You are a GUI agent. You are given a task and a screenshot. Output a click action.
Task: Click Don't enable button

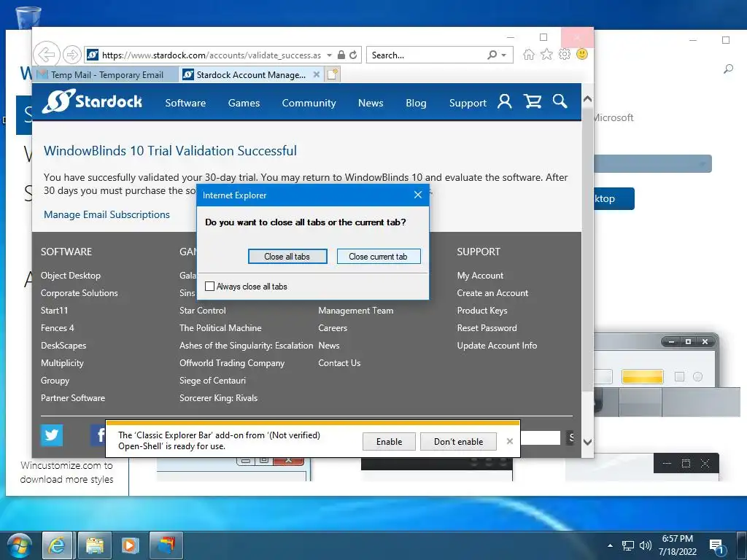[458, 441]
